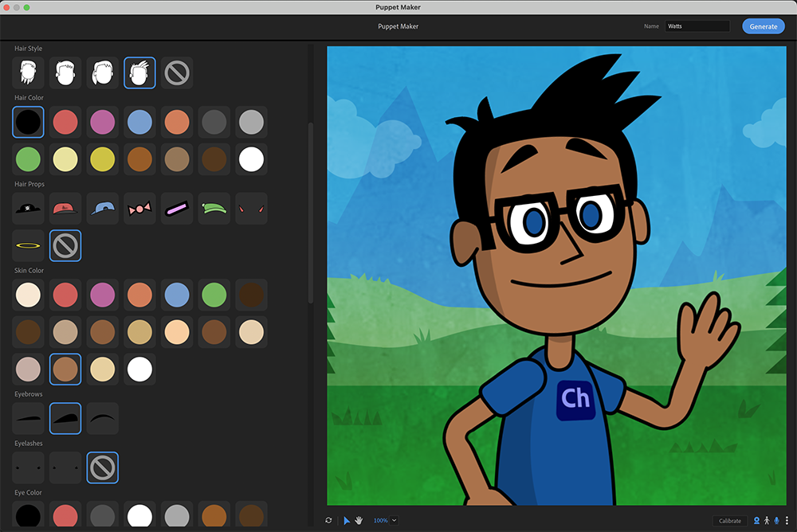
Task: Set hair color to green
Action: point(28,159)
